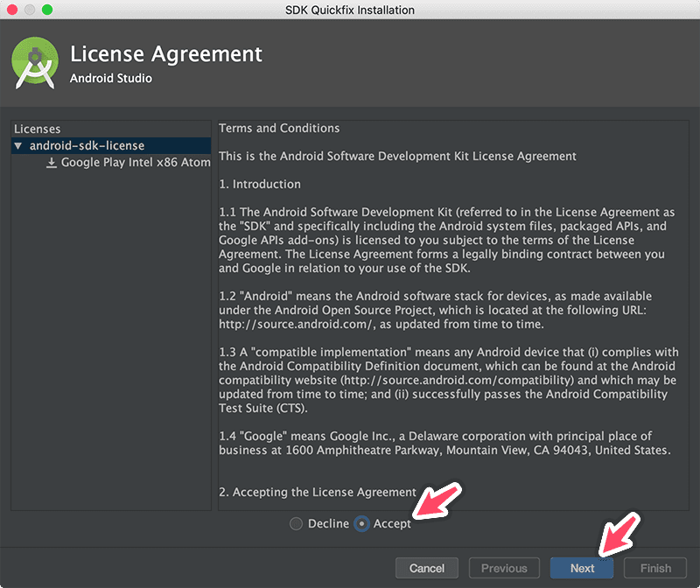The width and height of the screenshot is (700, 588).
Task: Select the Decline radio button
Action: coord(296,524)
